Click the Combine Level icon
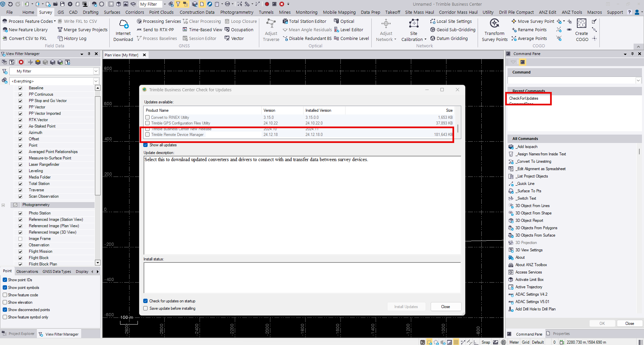644x345 pixels. click(337, 38)
